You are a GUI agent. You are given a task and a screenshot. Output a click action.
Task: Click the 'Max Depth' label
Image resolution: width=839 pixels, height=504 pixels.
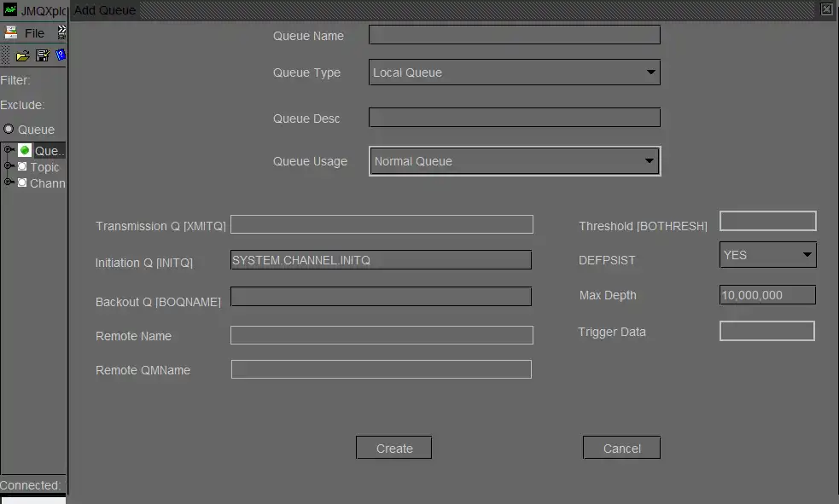click(x=608, y=295)
